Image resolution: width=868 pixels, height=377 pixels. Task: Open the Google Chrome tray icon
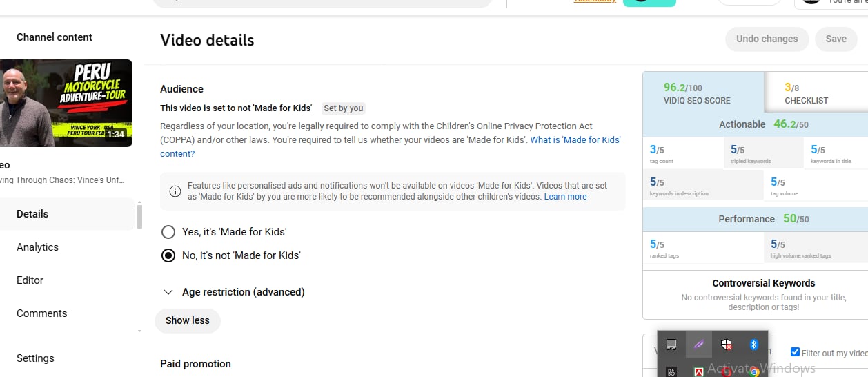754,371
